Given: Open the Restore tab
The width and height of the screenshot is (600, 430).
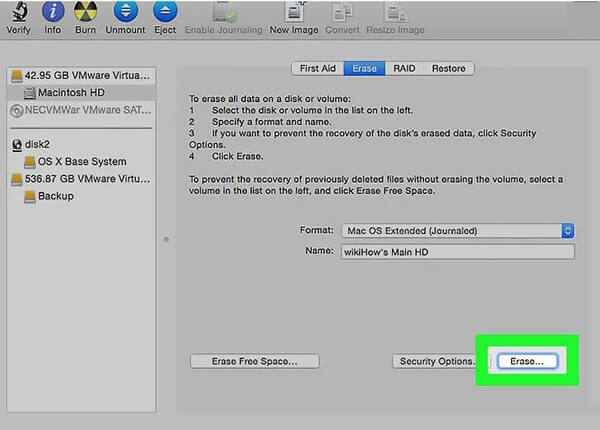Looking at the screenshot, I should click(x=449, y=69).
